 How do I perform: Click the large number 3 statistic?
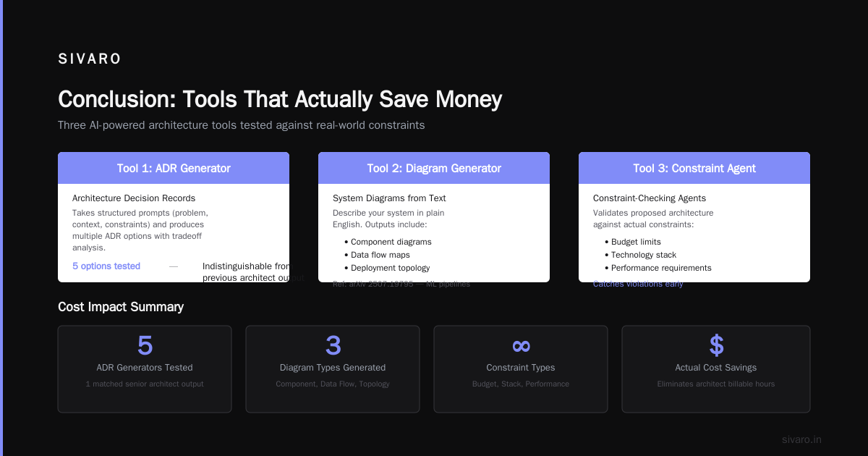pos(333,346)
